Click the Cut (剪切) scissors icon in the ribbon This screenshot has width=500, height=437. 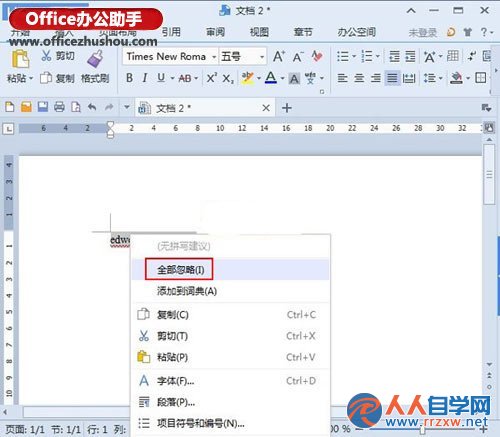(x=46, y=56)
